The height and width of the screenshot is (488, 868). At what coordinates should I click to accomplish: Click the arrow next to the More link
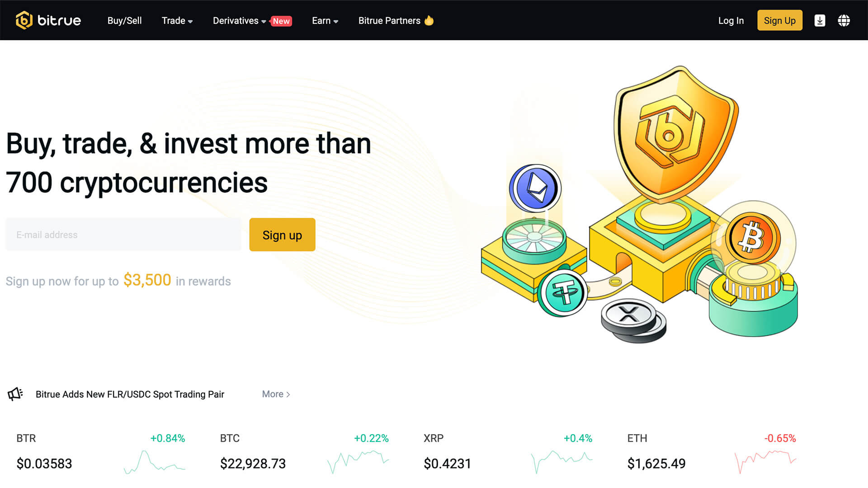288,394
